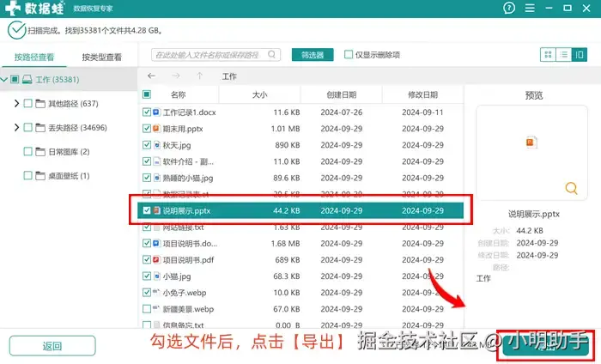Image resolution: width=601 pixels, height=364 pixels.
Task: Uncheck the 工作记录1.docx checkbox
Action: tap(147, 112)
